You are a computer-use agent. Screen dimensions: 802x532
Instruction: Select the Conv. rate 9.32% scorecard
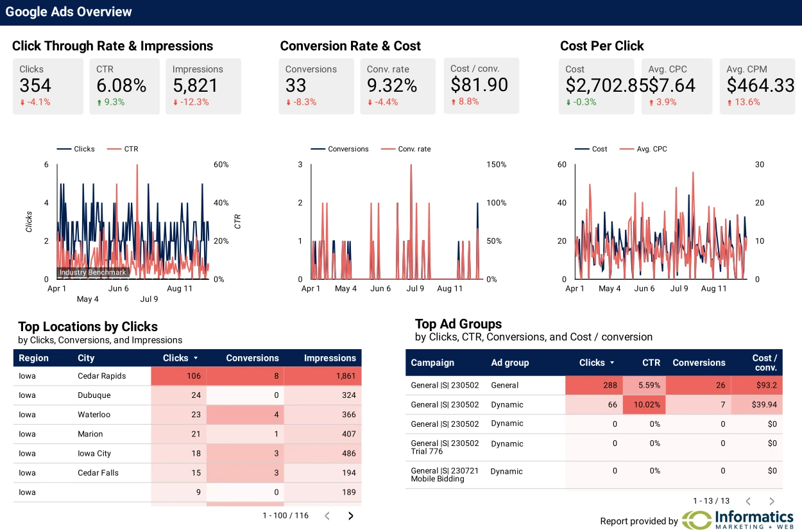398,87
